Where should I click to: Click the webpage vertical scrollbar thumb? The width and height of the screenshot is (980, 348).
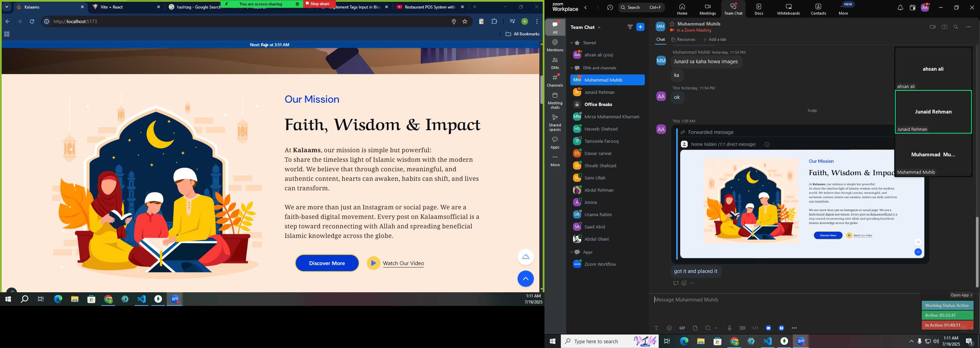541,90
